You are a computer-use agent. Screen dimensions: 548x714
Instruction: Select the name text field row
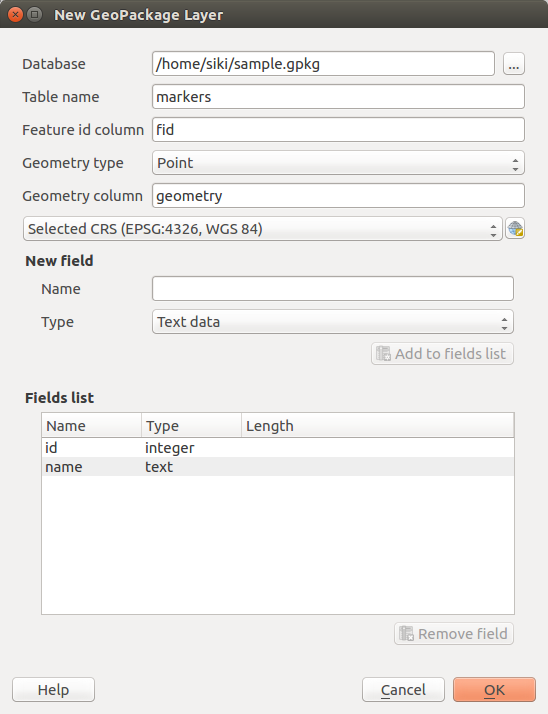(x=278, y=467)
